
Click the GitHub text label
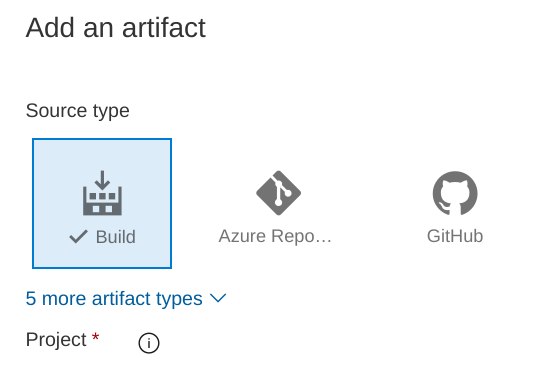(455, 236)
